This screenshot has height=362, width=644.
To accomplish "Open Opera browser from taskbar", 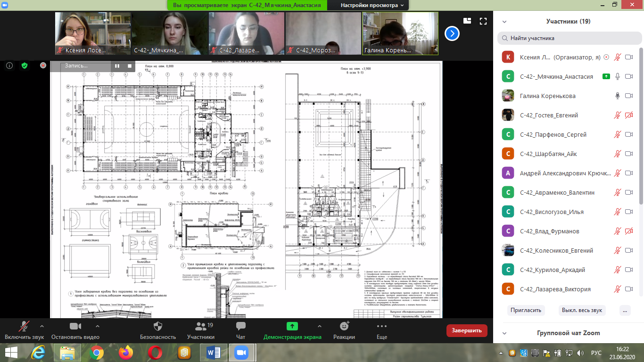I will click(x=154, y=352).
